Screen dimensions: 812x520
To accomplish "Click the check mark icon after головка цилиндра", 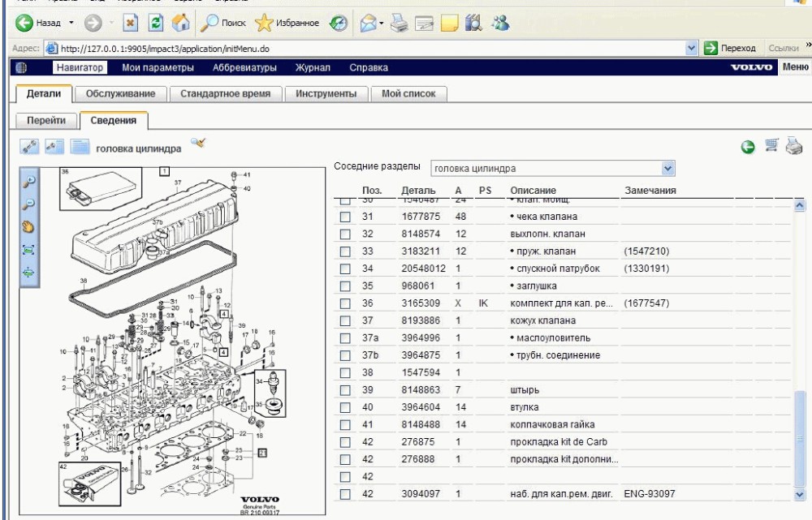I will (x=198, y=143).
